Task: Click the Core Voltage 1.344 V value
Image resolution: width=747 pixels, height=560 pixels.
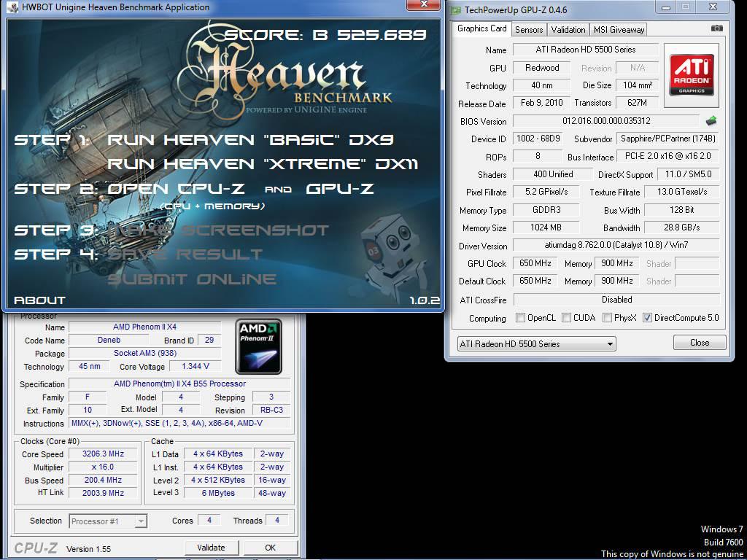Action: (196, 367)
